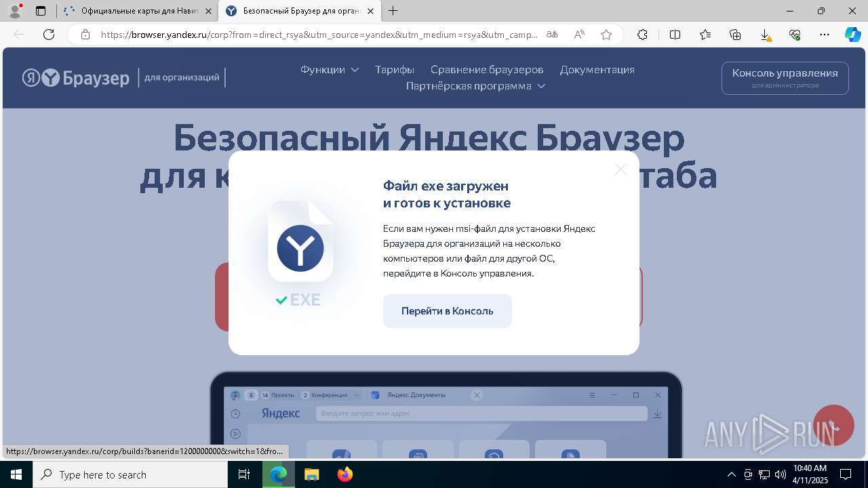Image resolution: width=868 pixels, height=488 pixels.
Task: Open the Copilot sidebar icon
Action: (852, 35)
